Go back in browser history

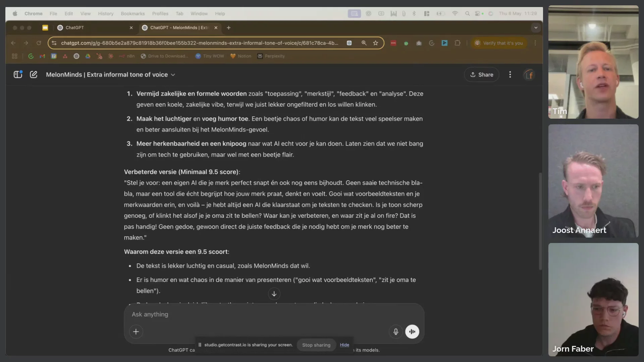13,43
